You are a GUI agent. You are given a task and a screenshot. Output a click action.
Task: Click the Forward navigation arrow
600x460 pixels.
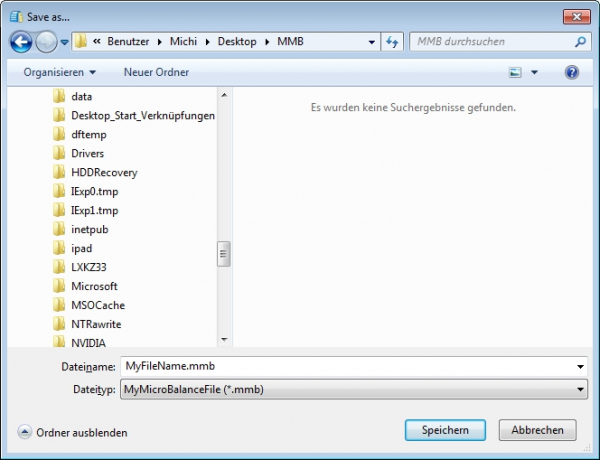pyautogui.click(x=46, y=42)
